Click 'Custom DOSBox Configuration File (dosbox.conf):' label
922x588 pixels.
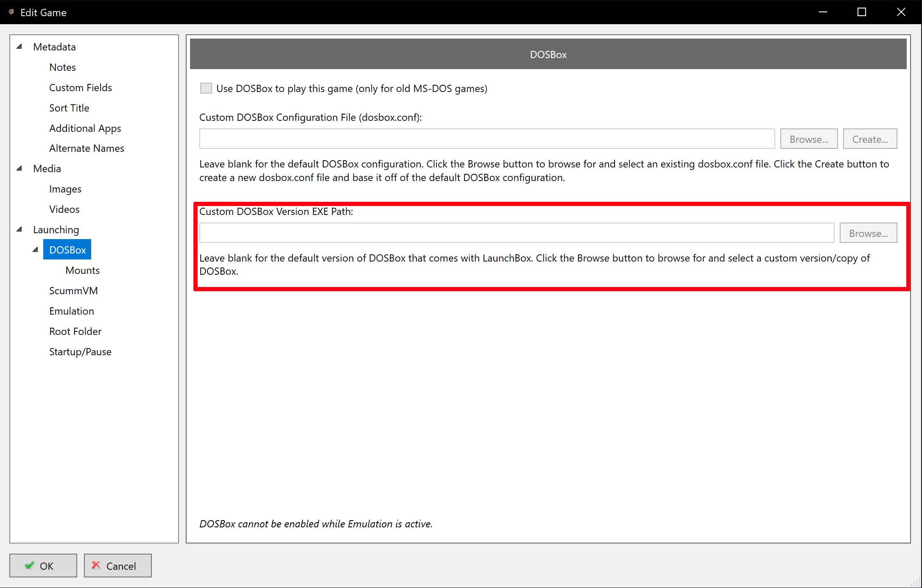tap(310, 117)
